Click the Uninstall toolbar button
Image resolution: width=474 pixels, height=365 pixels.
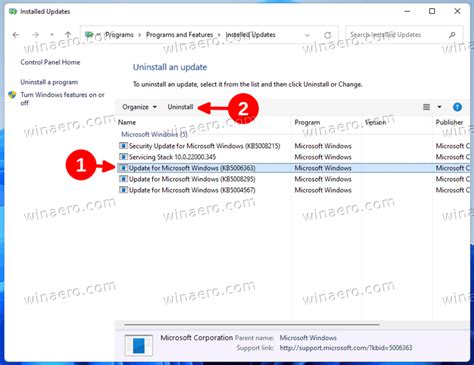point(180,107)
